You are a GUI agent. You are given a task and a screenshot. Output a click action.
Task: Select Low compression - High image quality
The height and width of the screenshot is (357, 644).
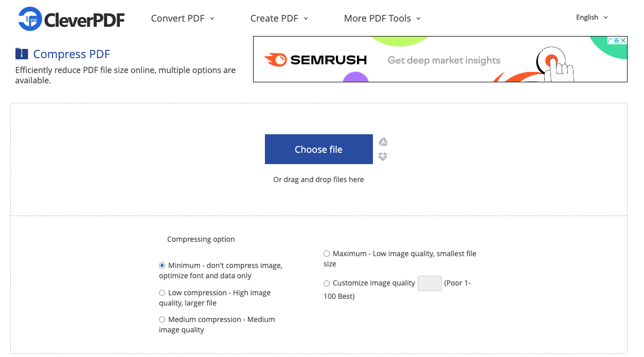pos(162,292)
